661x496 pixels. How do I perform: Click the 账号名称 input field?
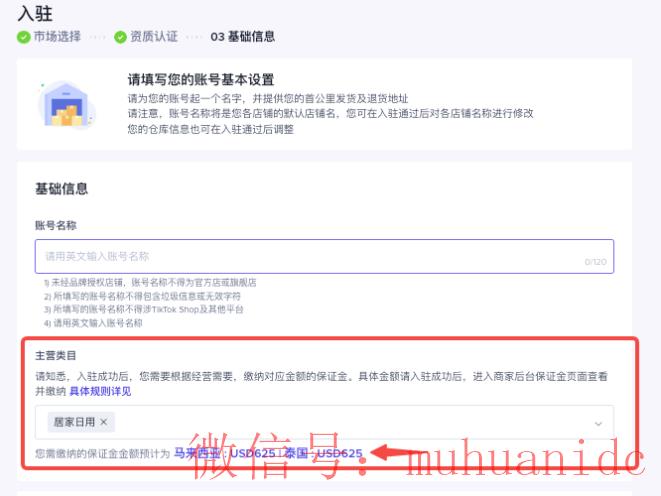324,256
